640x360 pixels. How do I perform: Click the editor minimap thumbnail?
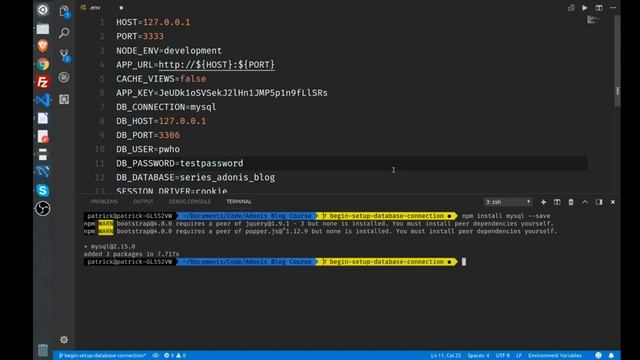tap(593, 20)
